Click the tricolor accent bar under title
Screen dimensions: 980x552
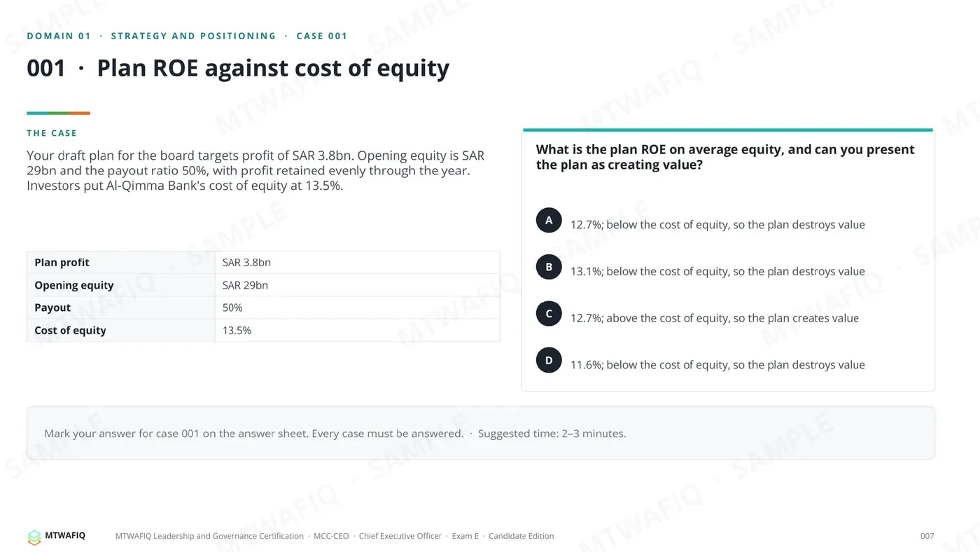58,113
